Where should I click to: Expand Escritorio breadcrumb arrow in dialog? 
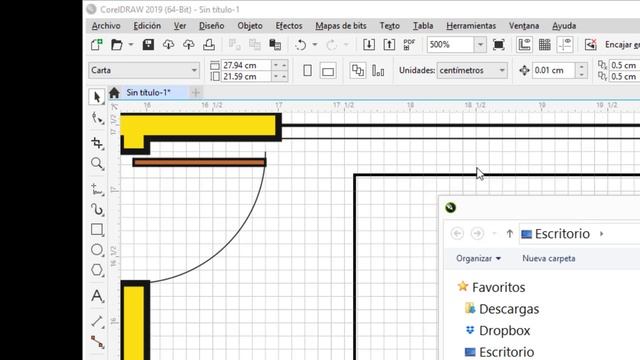coord(602,234)
